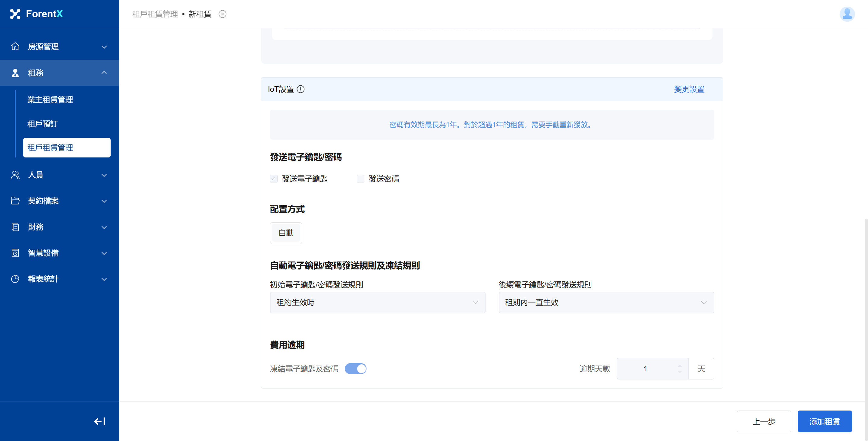Toggle the 發送電子鑰匙 checkbox

pos(274,179)
